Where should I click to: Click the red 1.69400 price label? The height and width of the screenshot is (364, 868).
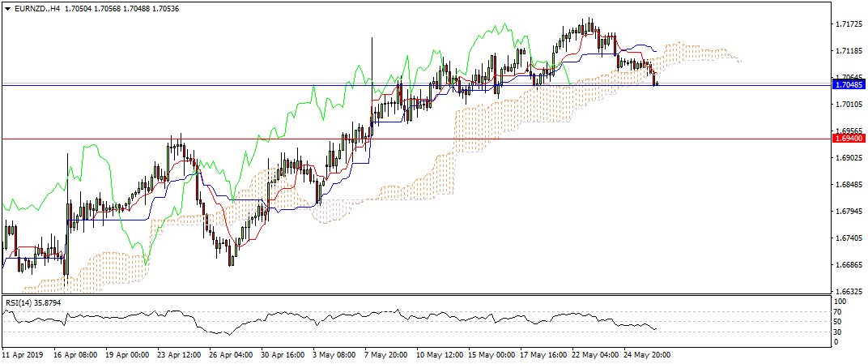click(x=849, y=139)
